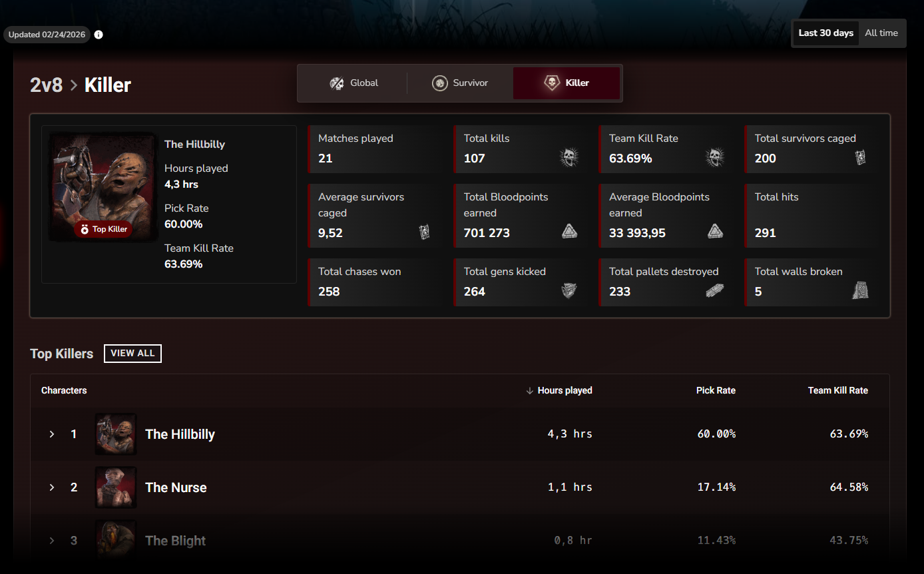Click the Nurse 64.58% kill rate
Screen dimensions: 924x574
pos(849,487)
